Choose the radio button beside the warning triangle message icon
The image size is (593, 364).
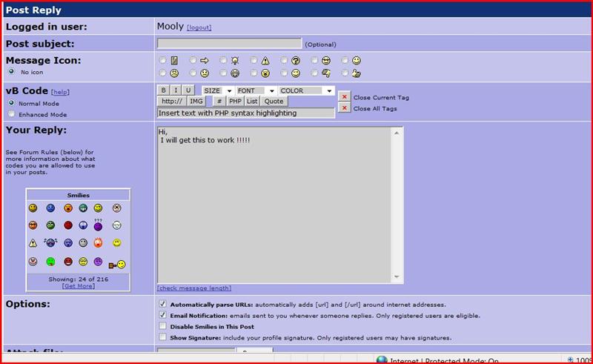pyautogui.click(x=254, y=60)
